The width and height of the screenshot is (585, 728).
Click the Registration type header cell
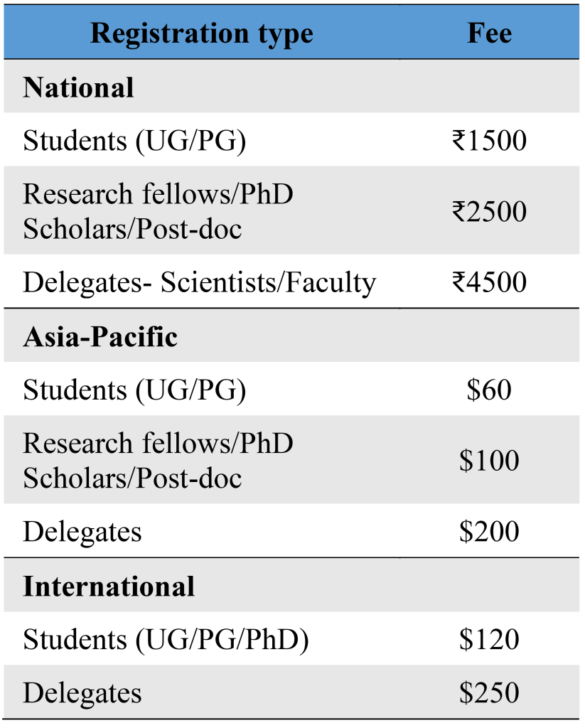(201, 33)
